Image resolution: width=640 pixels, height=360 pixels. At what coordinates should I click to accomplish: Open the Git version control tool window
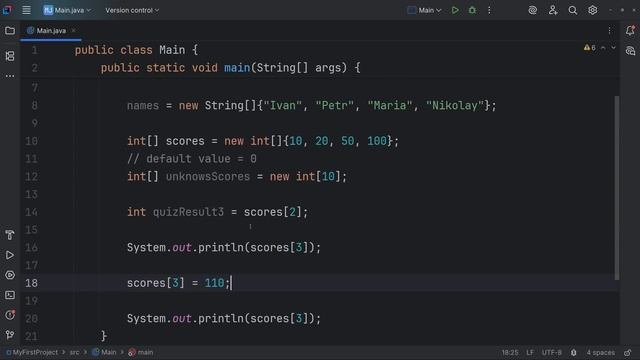[10, 335]
